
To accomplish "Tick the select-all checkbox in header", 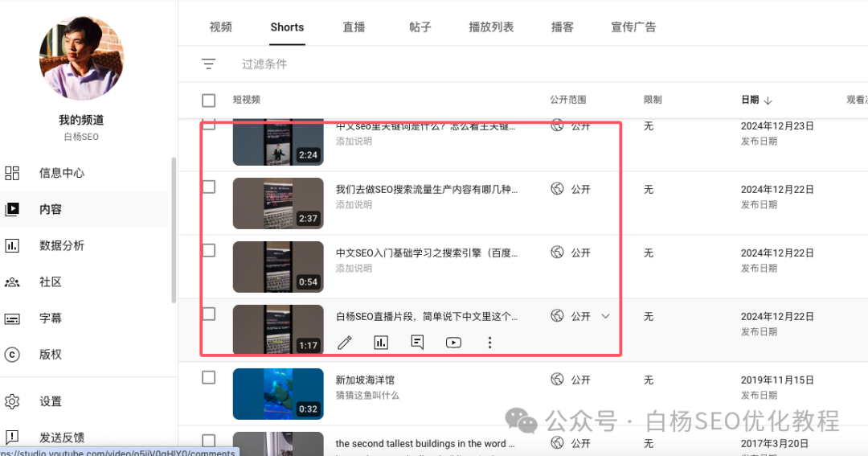I will coord(209,101).
